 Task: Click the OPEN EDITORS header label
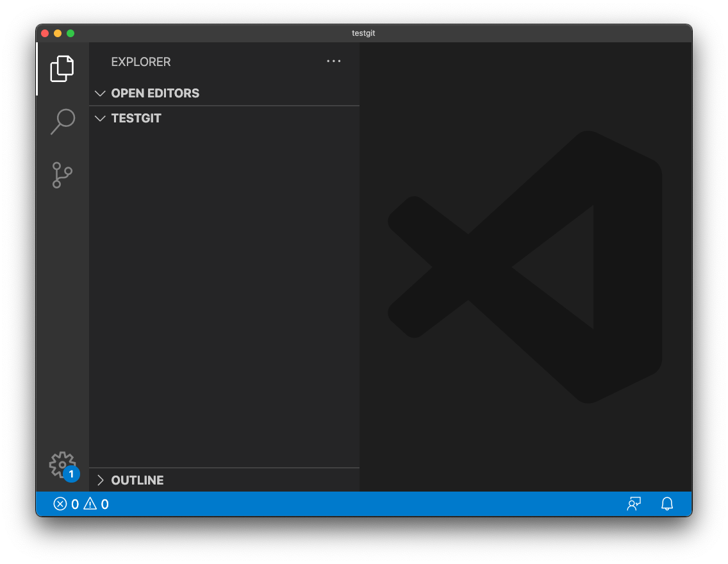[x=155, y=94]
